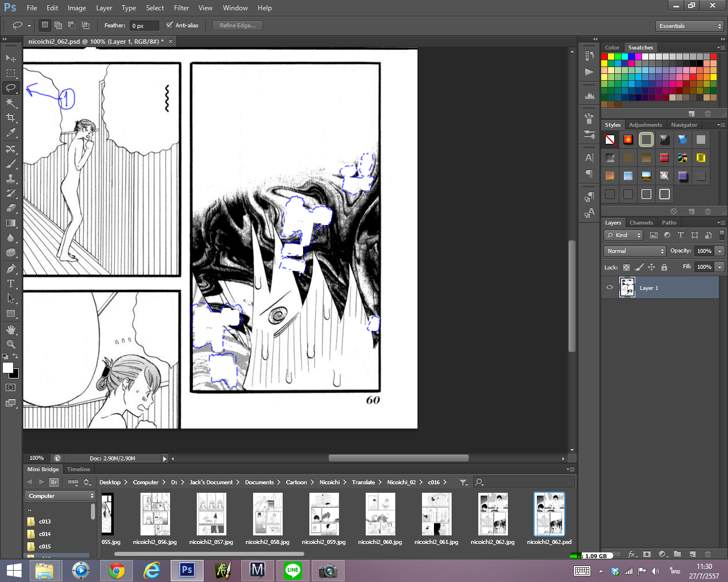Toggle Lock image pixels

(639, 267)
